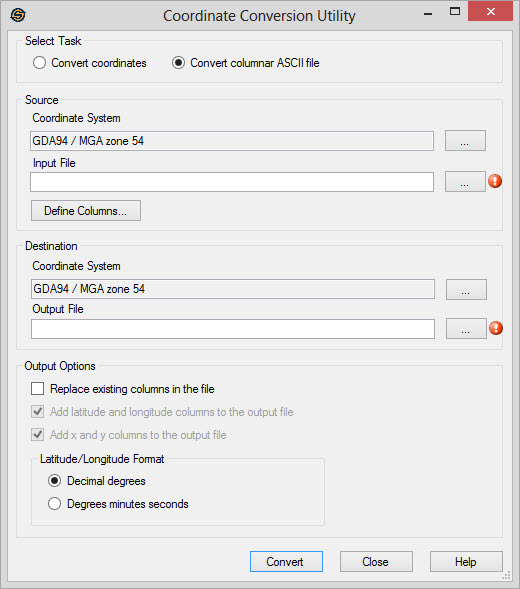Browse for Destination coordinate system
This screenshot has height=589, width=520.
coord(466,289)
